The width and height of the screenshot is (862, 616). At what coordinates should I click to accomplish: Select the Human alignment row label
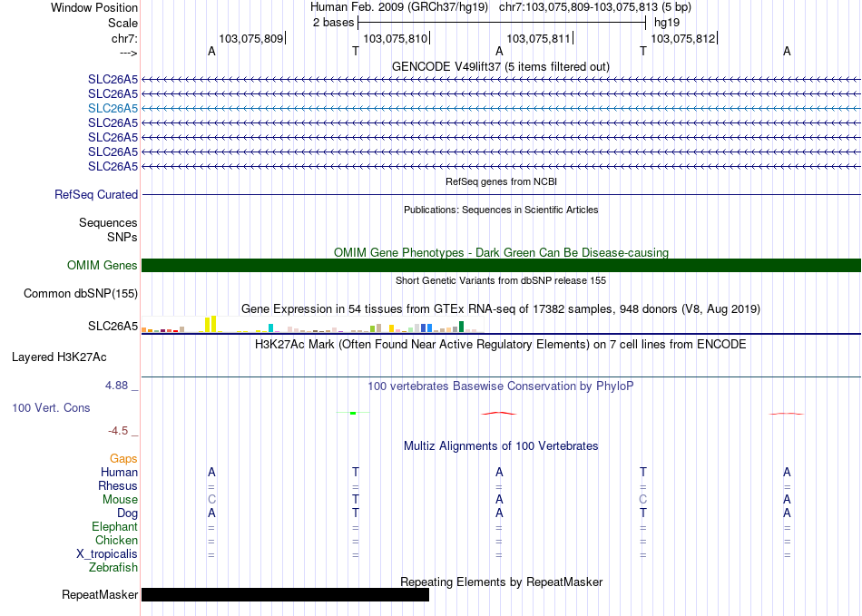pos(119,472)
